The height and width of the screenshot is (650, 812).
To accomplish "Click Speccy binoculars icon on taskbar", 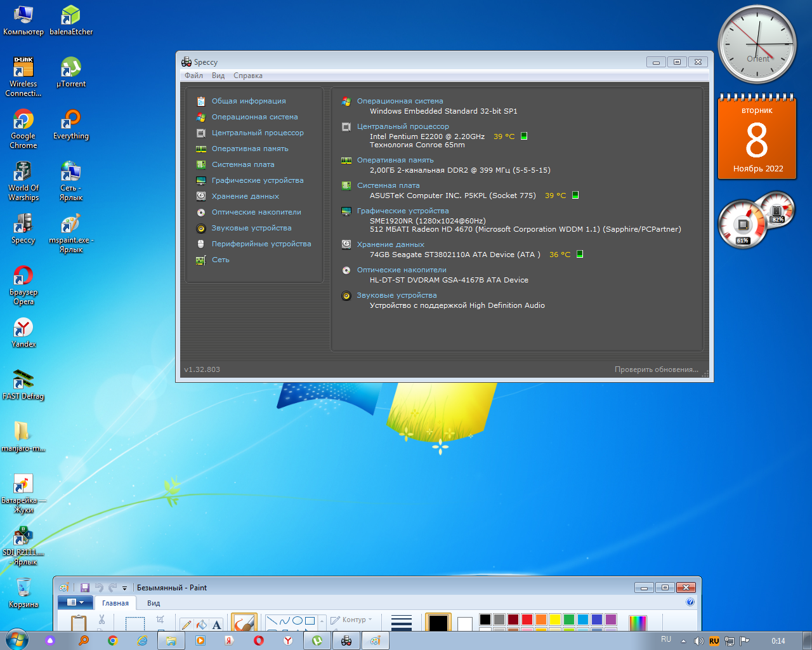I will pos(346,640).
